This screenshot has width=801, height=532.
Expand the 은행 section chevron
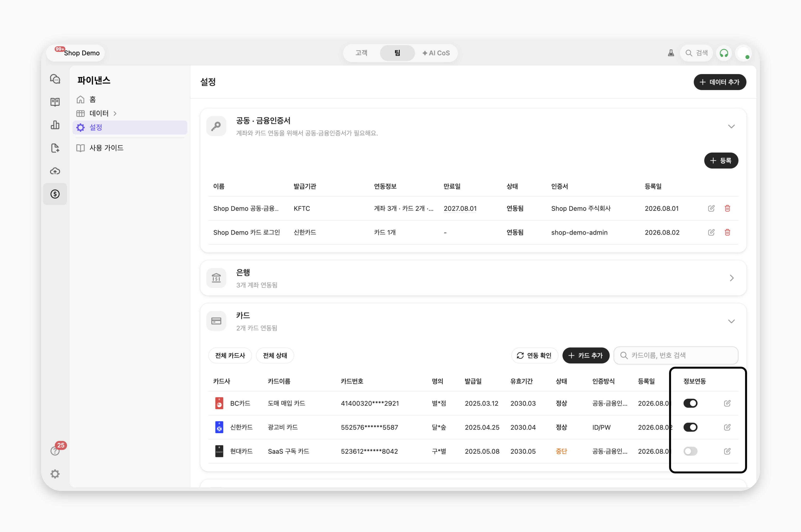coord(731,278)
